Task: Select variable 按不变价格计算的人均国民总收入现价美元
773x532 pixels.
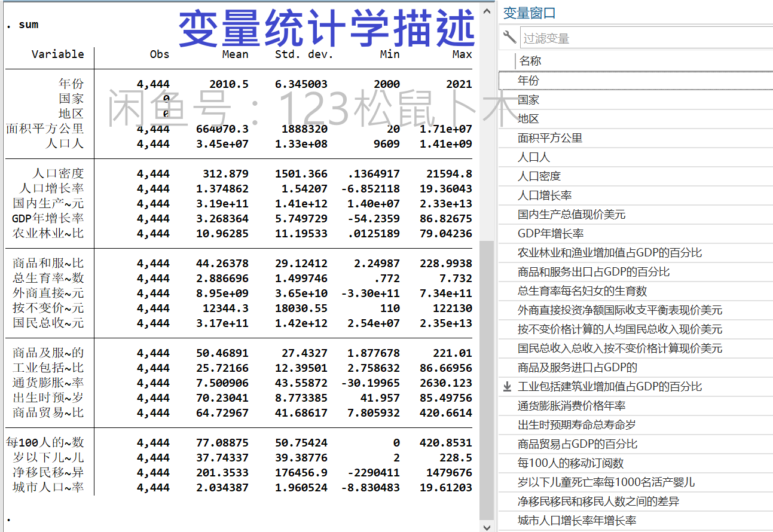Action: click(x=635, y=329)
